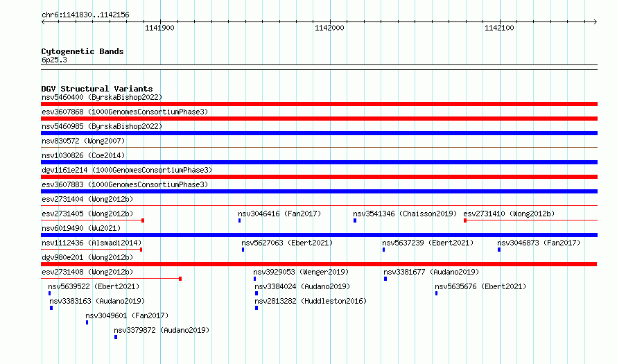Open nsv3046416 (Fan2017) variant

pyautogui.click(x=279, y=214)
